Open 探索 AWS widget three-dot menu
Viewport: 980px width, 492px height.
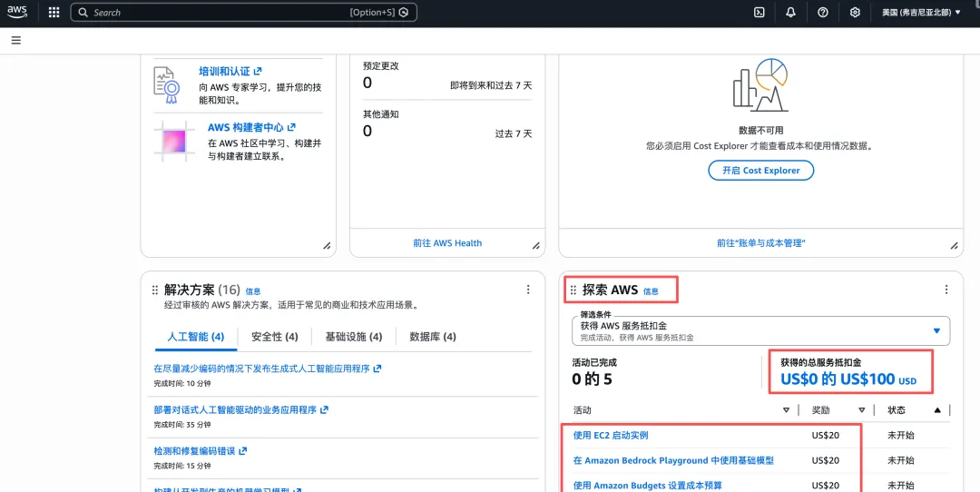[x=946, y=290]
